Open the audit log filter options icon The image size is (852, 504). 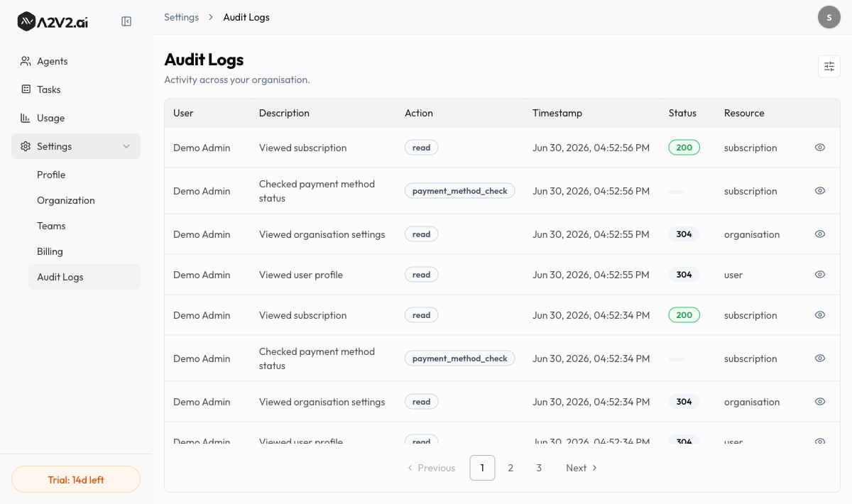(x=829, y=67)
